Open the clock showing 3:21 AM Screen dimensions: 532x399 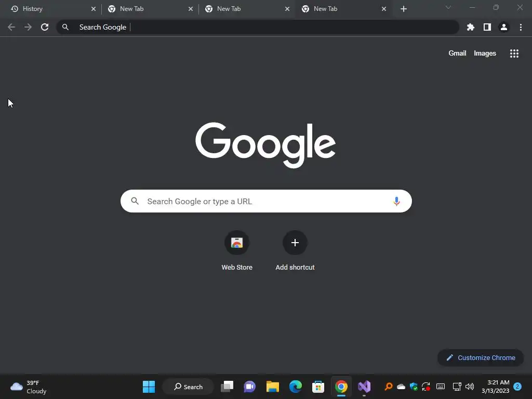[495, 387]
